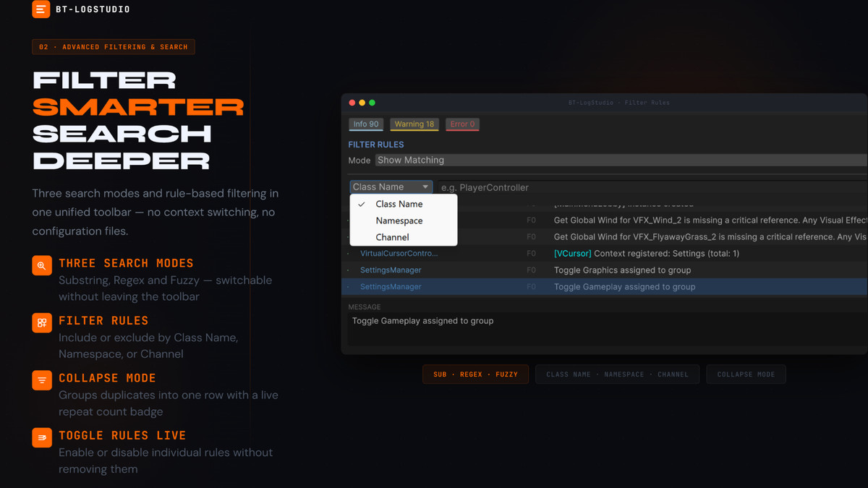Click the Filter Rules feature icon
The width and height of the screenshot is (868, 488).
[x=41, y=322]
